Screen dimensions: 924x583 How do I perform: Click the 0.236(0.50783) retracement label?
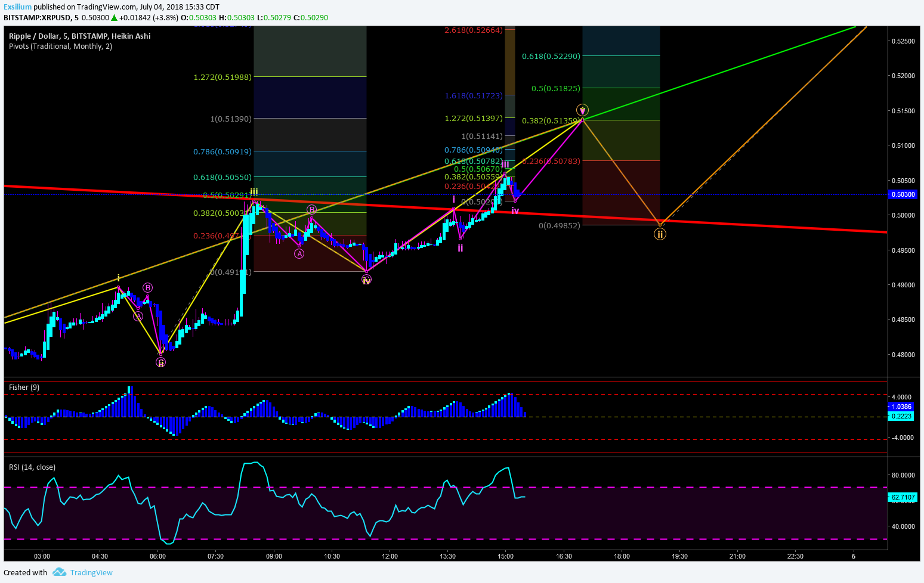click(x=551, y=161)
